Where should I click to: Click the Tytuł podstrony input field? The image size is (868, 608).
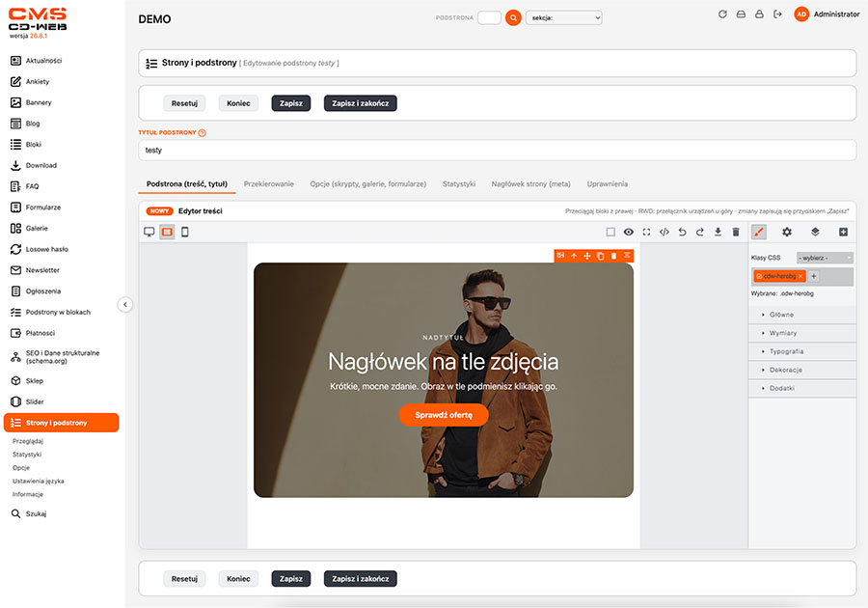[x=497, y=150]
